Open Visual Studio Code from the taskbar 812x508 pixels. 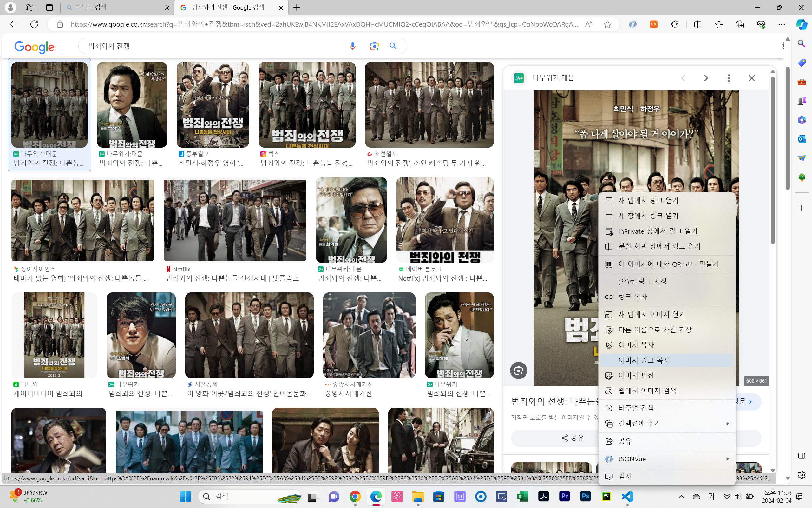(x=627, y=496)
